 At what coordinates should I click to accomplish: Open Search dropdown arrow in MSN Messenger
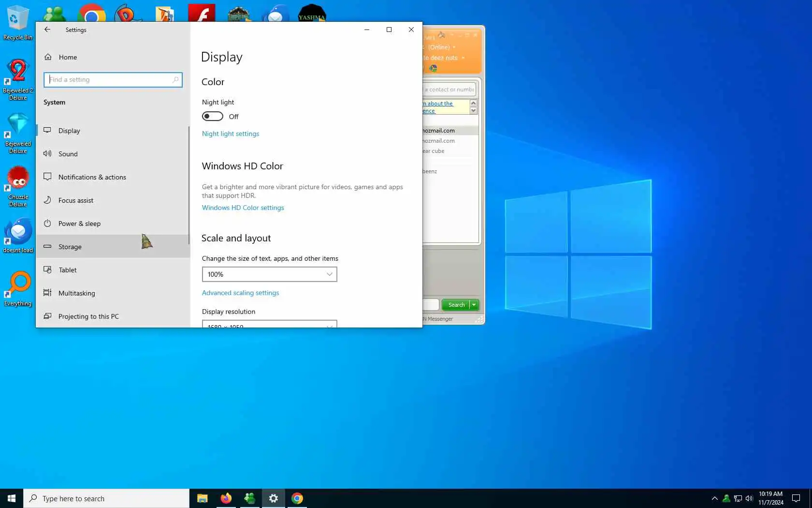coord(474,305)
